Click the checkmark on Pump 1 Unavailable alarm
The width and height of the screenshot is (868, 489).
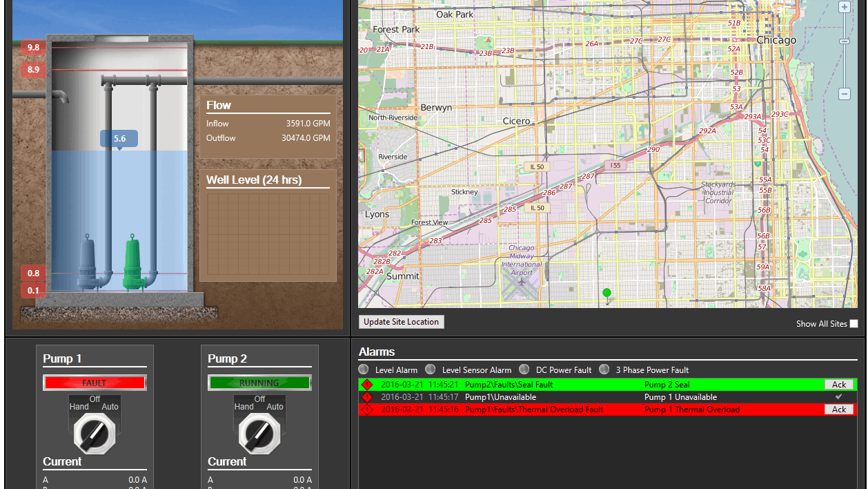(837, 397)
